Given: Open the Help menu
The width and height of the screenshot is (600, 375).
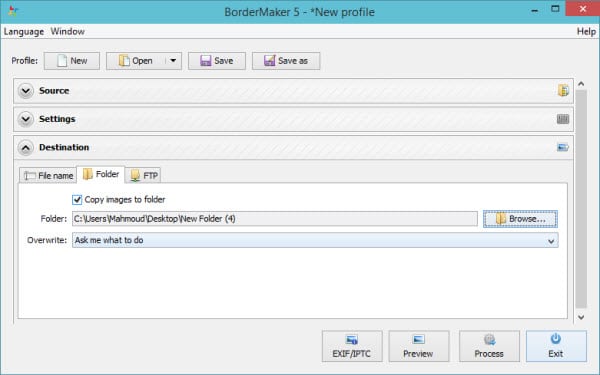Looking at the screenshot, I should [586, 32].
